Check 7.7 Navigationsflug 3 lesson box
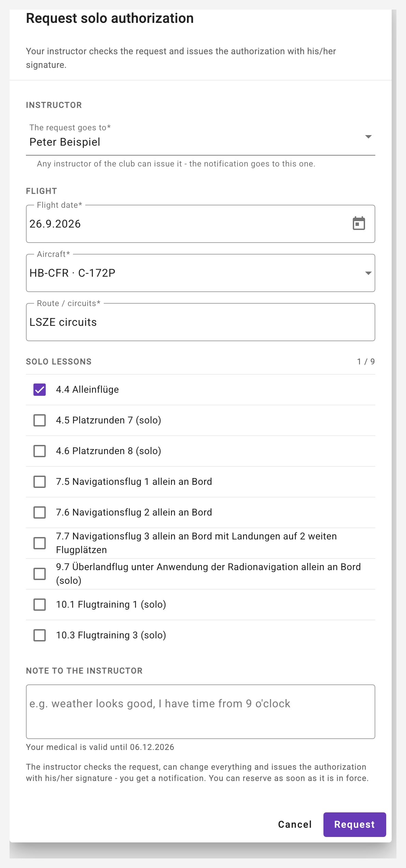The image size is (406, 868). click(x=40, y=543)
